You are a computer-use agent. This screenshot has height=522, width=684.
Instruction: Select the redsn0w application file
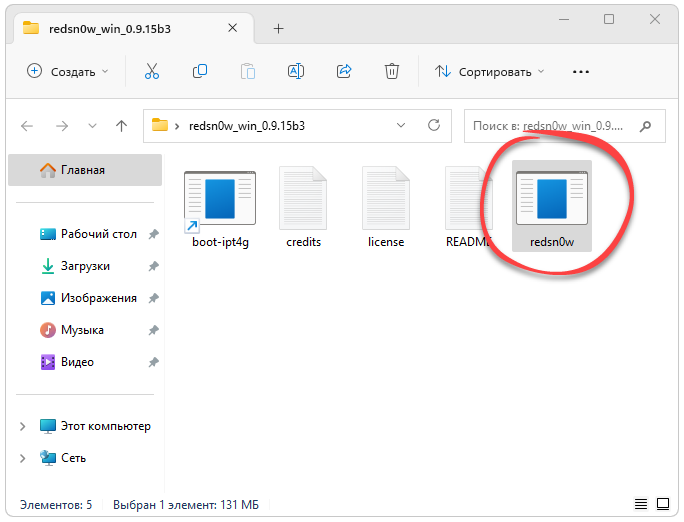click(x=552, y=206)
